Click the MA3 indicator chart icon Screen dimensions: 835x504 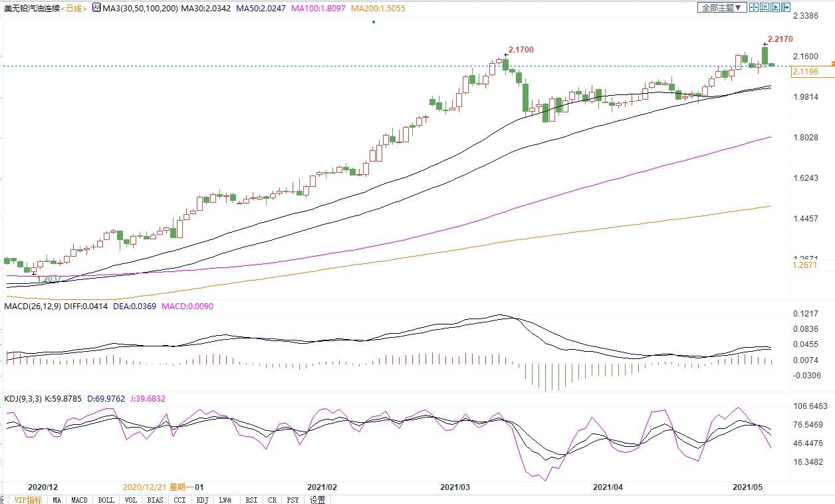coord(96,8)
